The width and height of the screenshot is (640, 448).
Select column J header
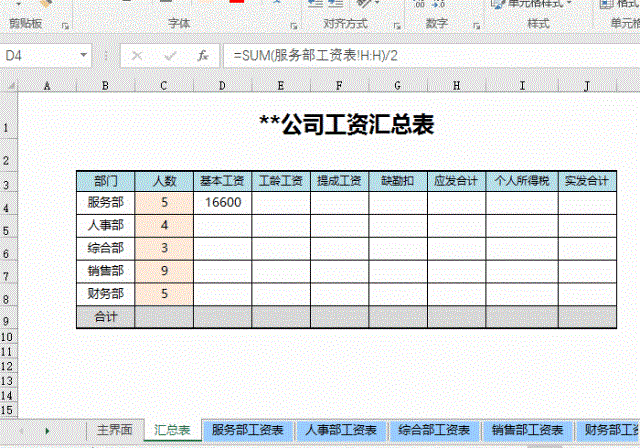[587, 86]
